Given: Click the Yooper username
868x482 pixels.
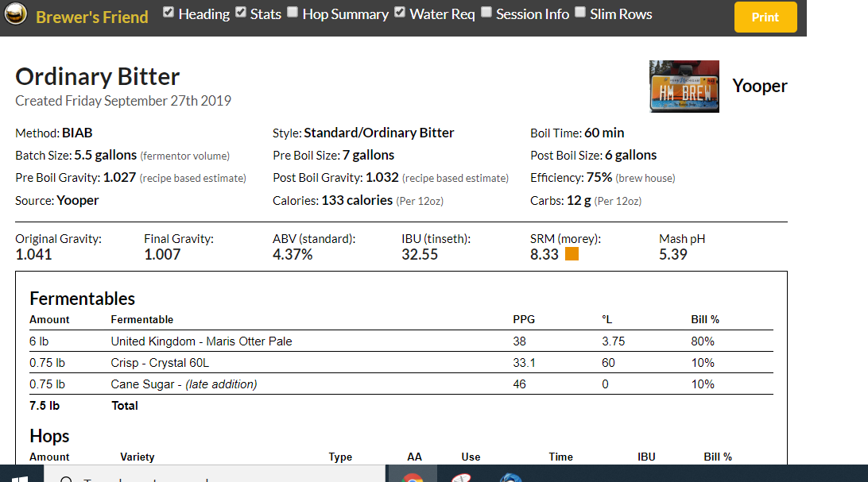Looking at the screenshot, I should 759,86.
